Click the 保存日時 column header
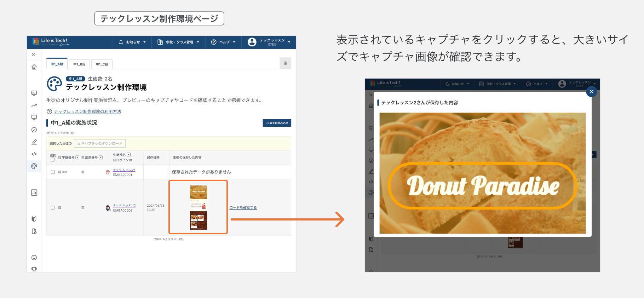The width and height of the screenshot is (644, 298). 153,157
